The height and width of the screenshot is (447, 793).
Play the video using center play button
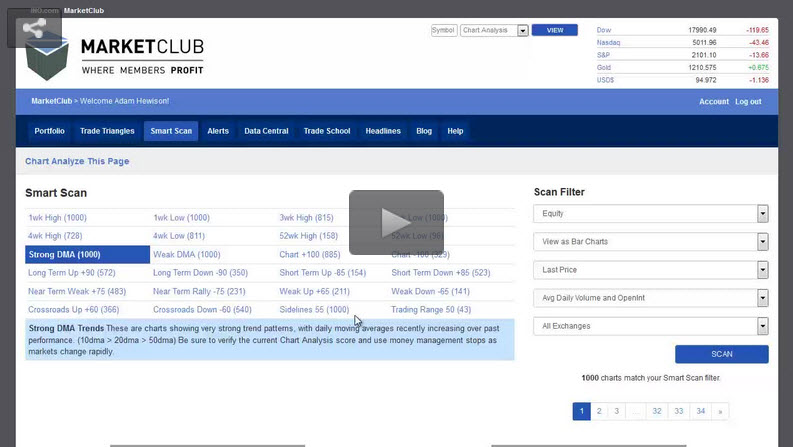(396, 222)
